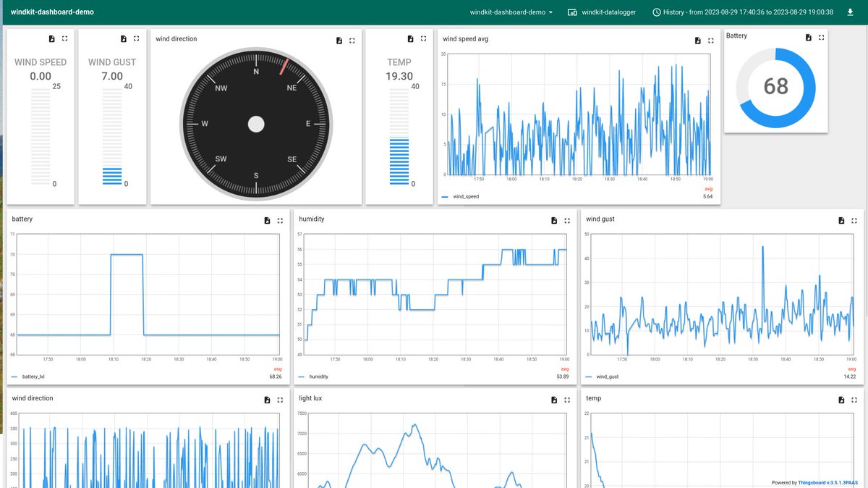Click the Temp value 19.30
The image size is (868, 488).
click(x=399, y=76)
